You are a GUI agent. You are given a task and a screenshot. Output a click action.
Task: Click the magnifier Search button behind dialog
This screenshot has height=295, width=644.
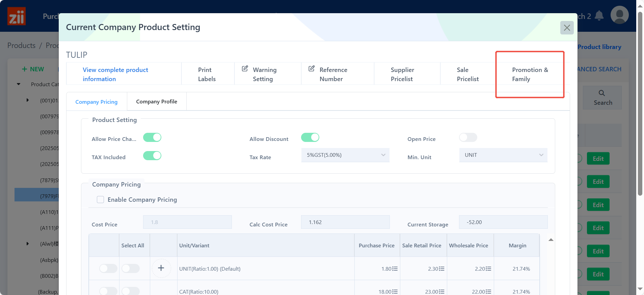[x=602, y=98]
